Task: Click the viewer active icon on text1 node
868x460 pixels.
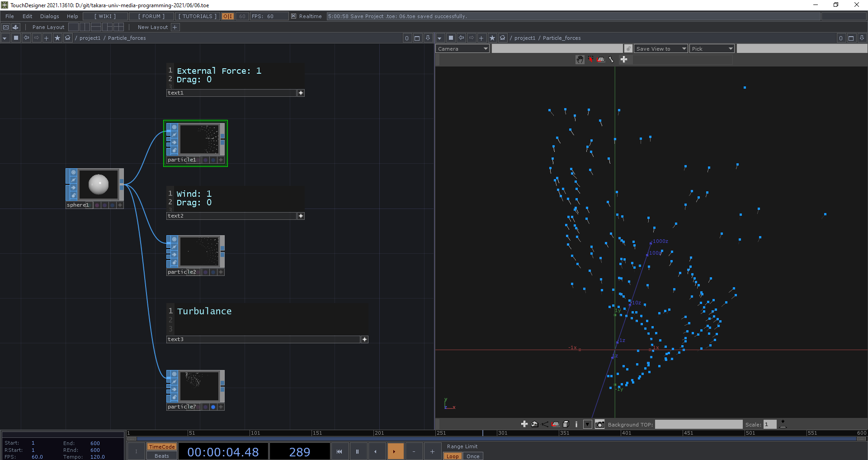Action: (301, 93)
